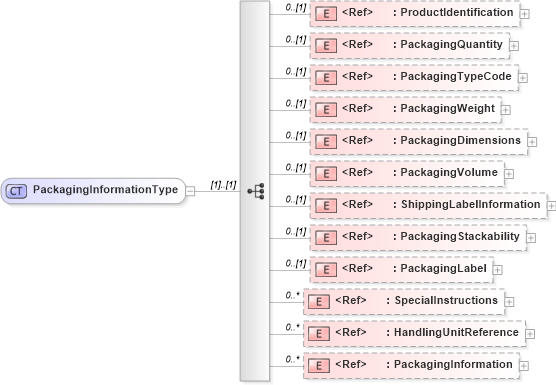Click the E icon beside PackagingVolume
This screenshot has width=556, height=385.
(326, 174)
